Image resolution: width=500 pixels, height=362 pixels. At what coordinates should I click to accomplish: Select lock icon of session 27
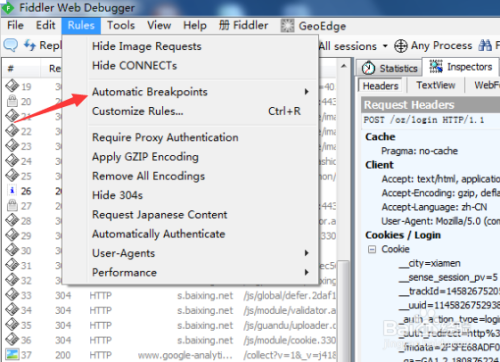click(12, 205)
